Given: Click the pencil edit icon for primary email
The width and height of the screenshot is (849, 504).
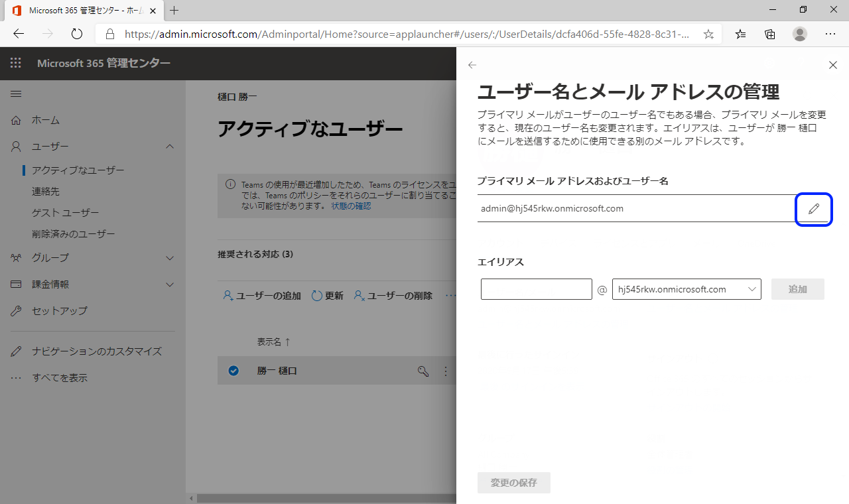Looking at the screenshot, I should (x=813, y=209).
